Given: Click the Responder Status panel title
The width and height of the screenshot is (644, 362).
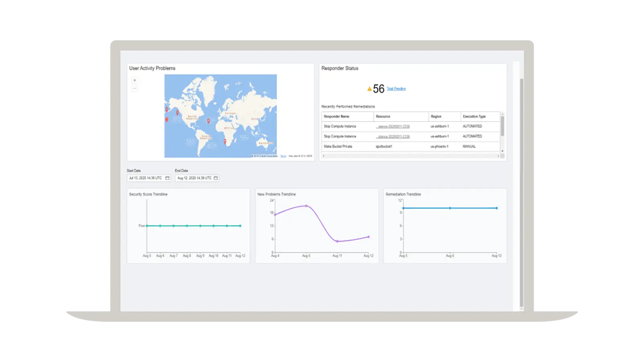Looking at the screenshot, I should pos(340,68).
